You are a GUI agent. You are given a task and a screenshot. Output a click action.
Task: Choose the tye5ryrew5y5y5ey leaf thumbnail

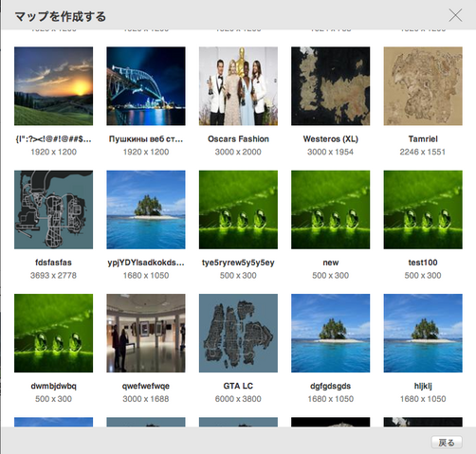(x=238, y=209)
